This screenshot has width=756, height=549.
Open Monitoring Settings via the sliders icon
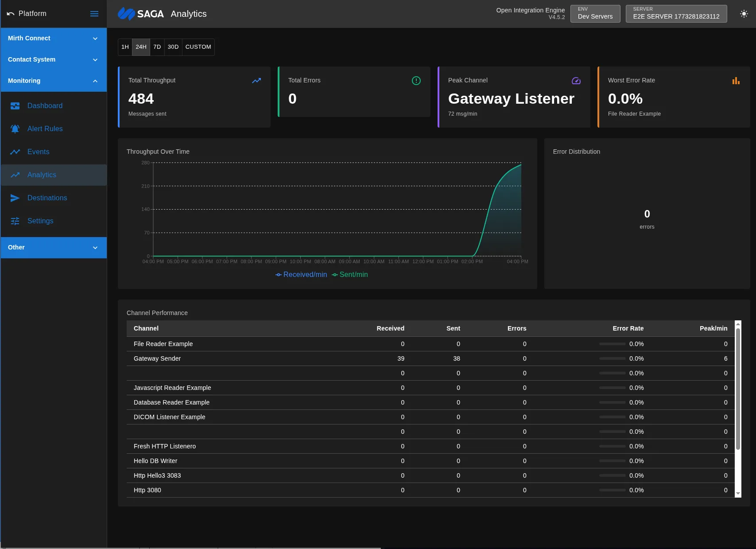point(15,221)
